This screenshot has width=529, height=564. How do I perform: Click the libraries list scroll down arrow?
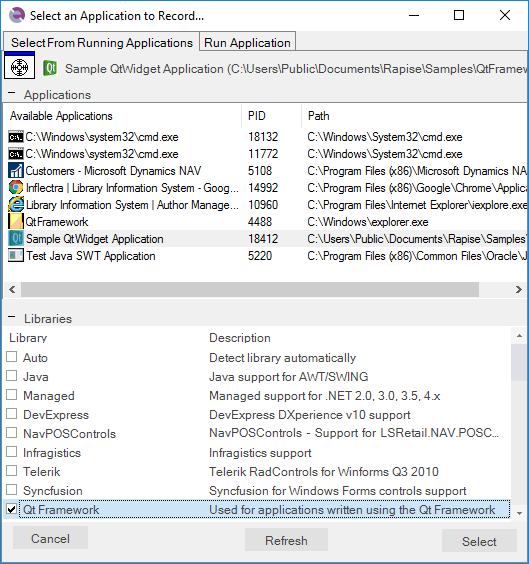[519, 513]
